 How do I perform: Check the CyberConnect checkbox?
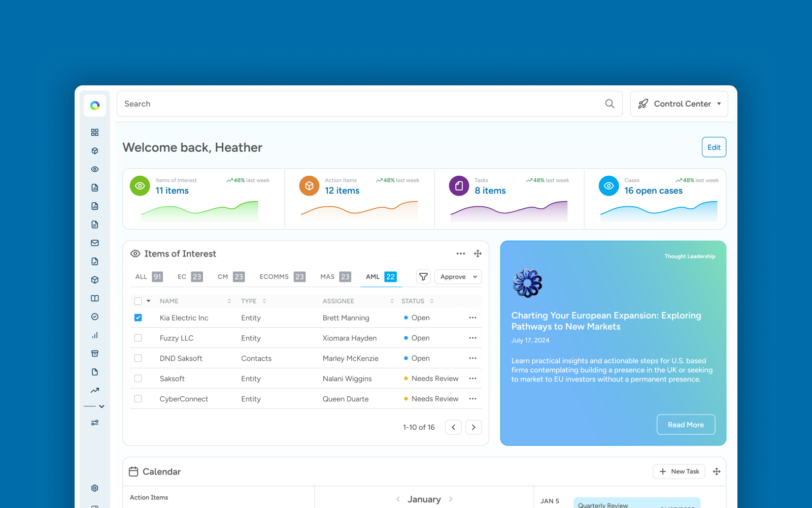point(138,399)
